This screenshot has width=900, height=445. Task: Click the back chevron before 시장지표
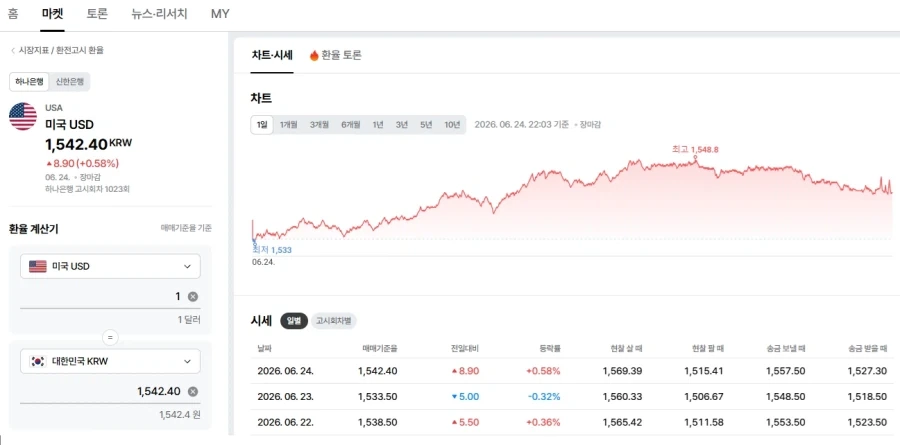13,51
